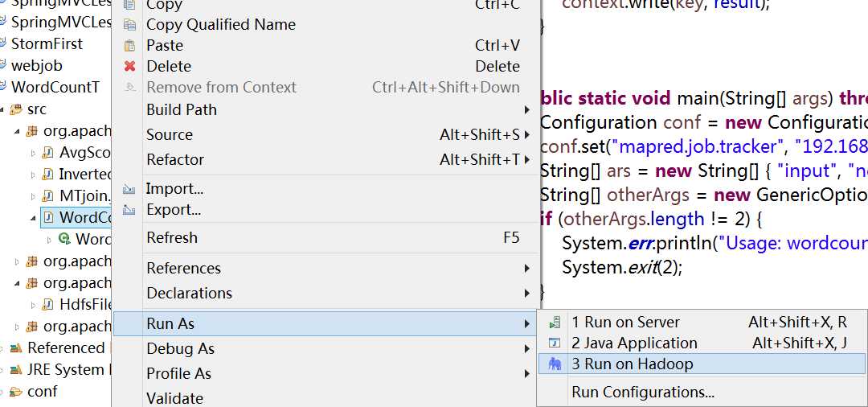Click the src source folder icon
This screenshot has width=868, height=407.
coord(16,109)
